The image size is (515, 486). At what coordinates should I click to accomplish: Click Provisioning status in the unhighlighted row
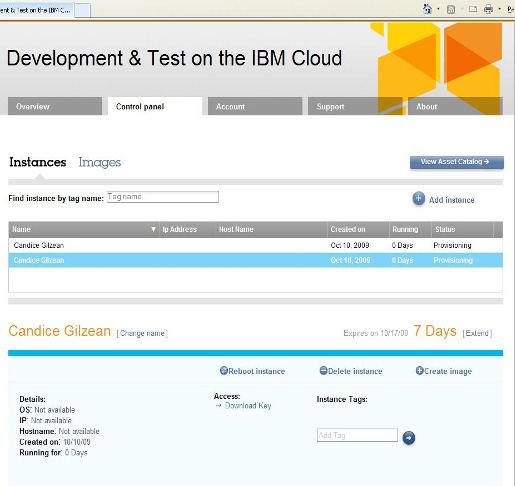(x=452, y=245)
